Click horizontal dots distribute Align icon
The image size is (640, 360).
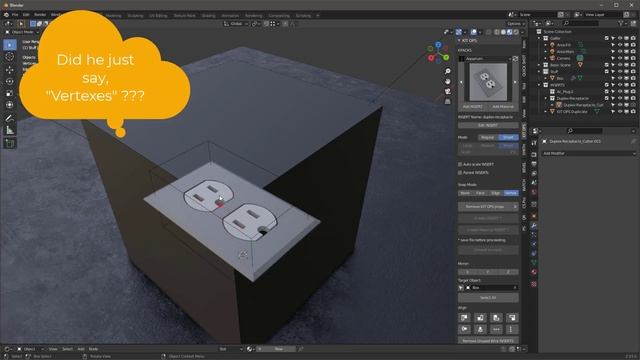[x=496, y=329]
